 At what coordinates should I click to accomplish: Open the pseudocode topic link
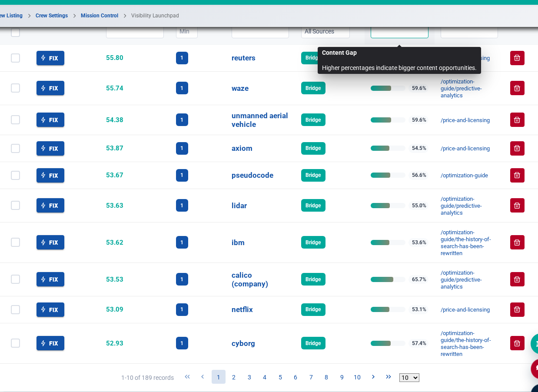(x=252, y=175)
